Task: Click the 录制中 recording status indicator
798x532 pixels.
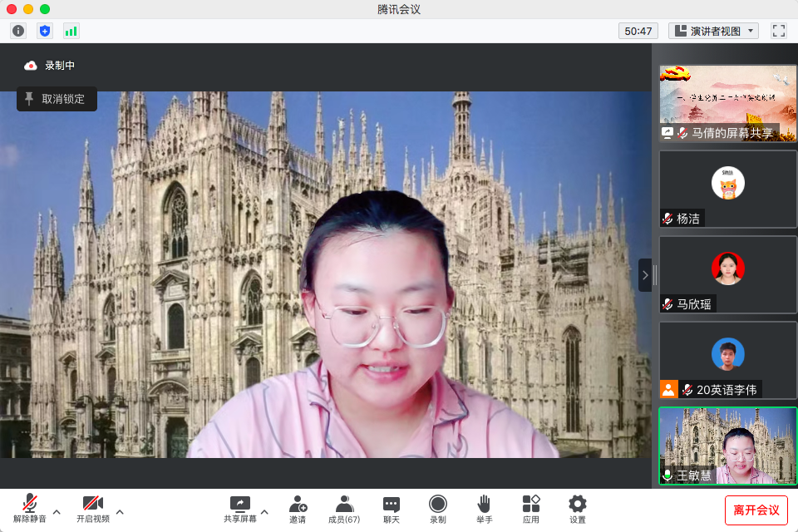Action: point(49,66)
